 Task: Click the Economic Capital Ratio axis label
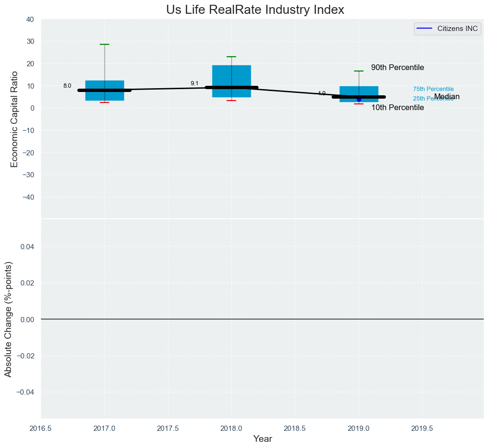point(14,119)
